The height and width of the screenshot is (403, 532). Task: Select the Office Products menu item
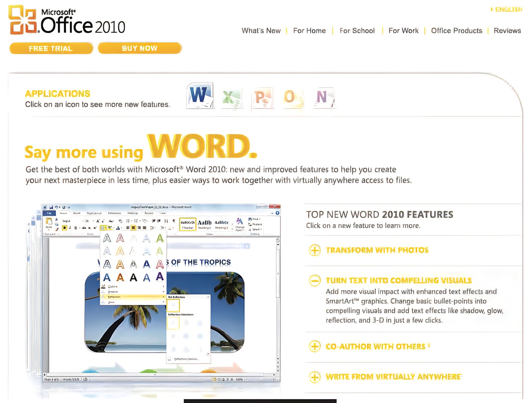click(x=456, y=31)
